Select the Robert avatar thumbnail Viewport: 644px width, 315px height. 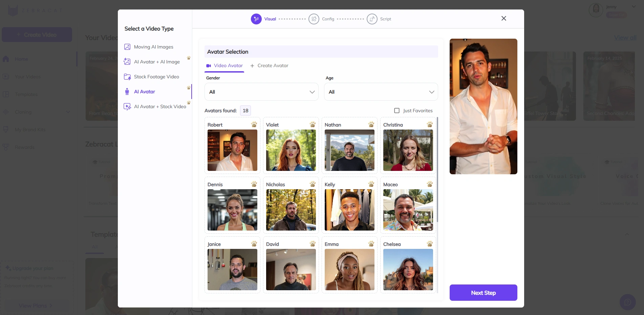(232, 150)
